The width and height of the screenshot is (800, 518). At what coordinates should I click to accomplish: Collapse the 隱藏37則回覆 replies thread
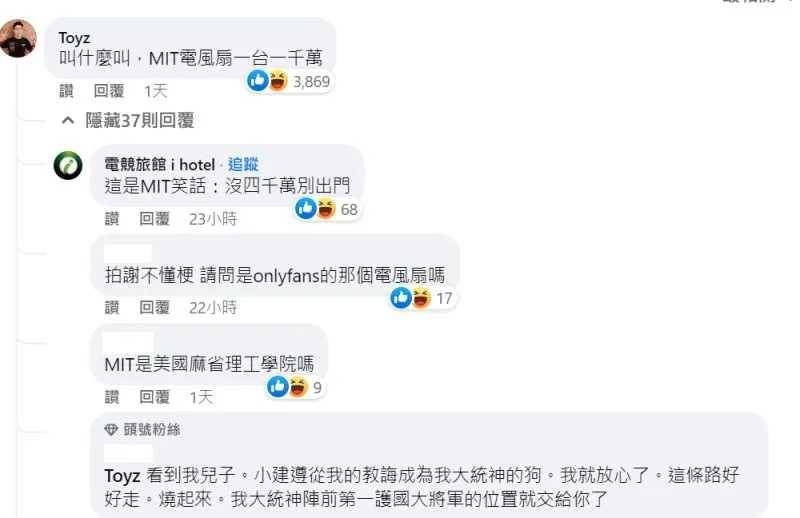point(128,120)
